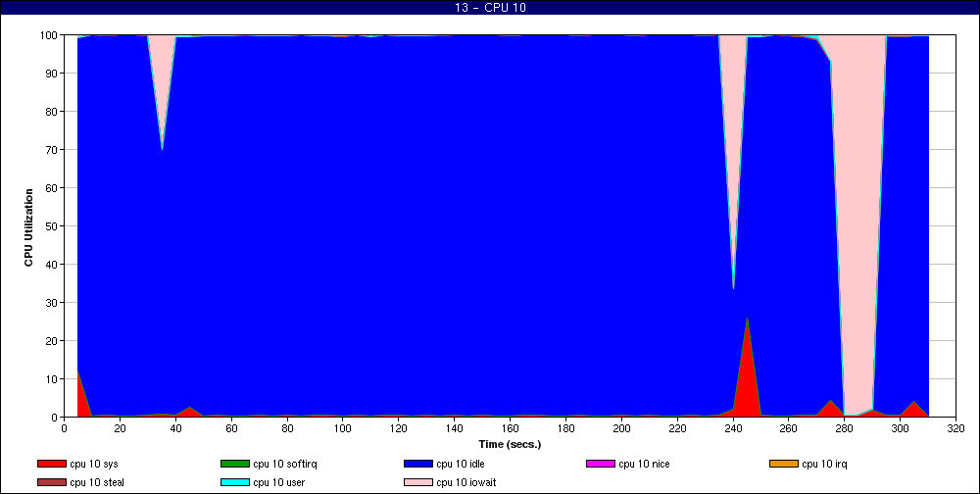Click the magenta cpu 10 nice legend swatch
Viewport: 980px width, 494px height.
click(600, 464)
